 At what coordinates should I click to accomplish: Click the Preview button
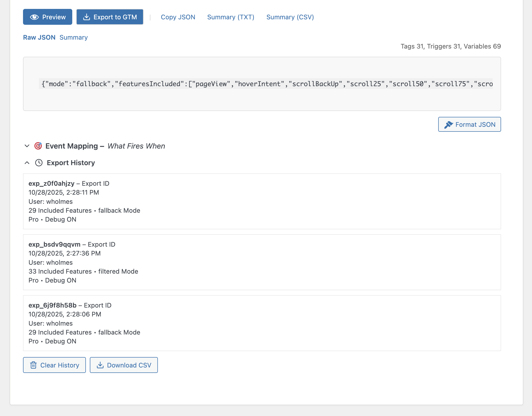[x=48, y=17]
